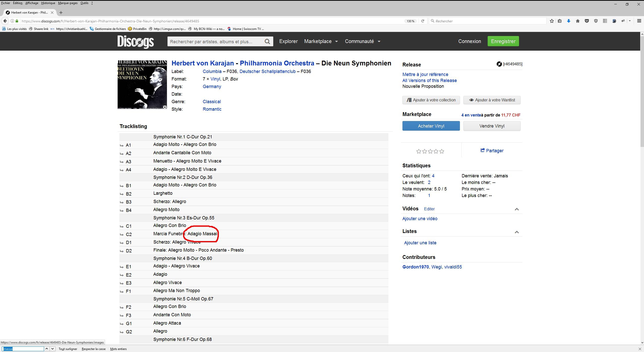This screenshot has height=352, width=644.
Task: Close the find bar
Action: pyautogui.click(x=640, y=349)
